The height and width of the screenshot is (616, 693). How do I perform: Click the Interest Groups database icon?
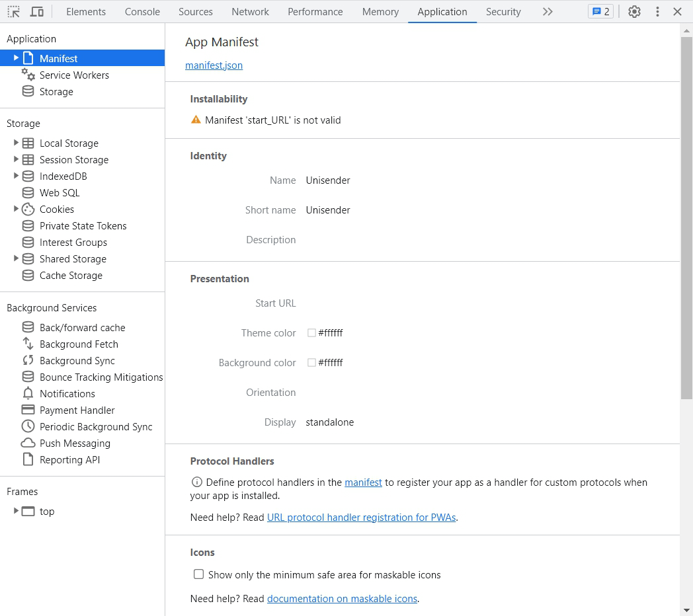click(x=28, y=242)
